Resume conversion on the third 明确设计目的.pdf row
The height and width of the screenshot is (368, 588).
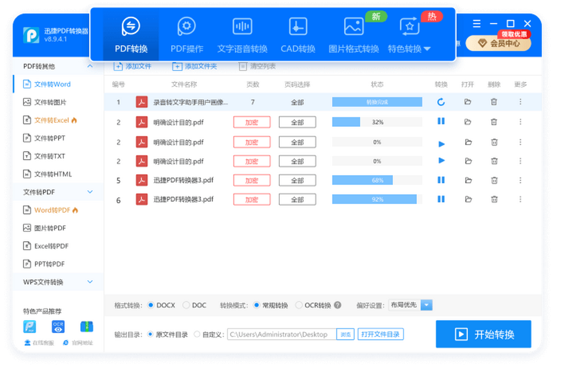pos(441,161)
